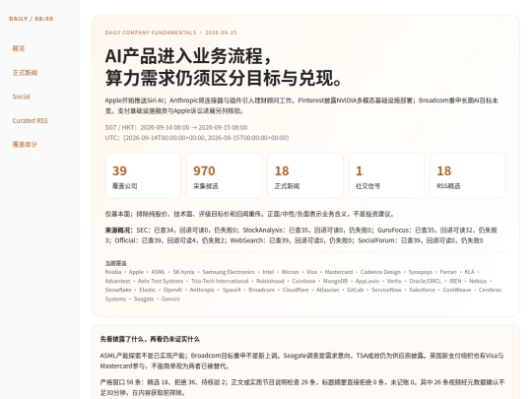Click the main headline AI产品进入业务流程
This screenshot has height=399, width=532.
[188, 56]
